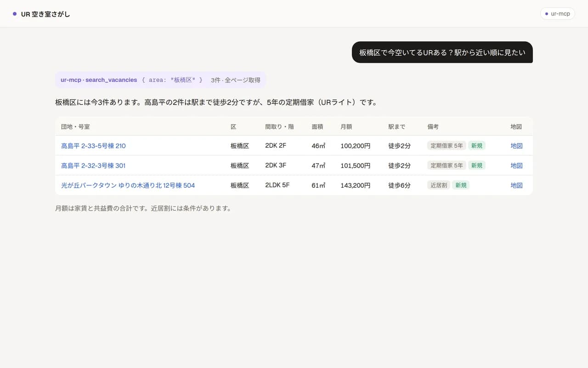Click the 61㎡ area cell
The image size is (588, 368).
coord(318,185)
